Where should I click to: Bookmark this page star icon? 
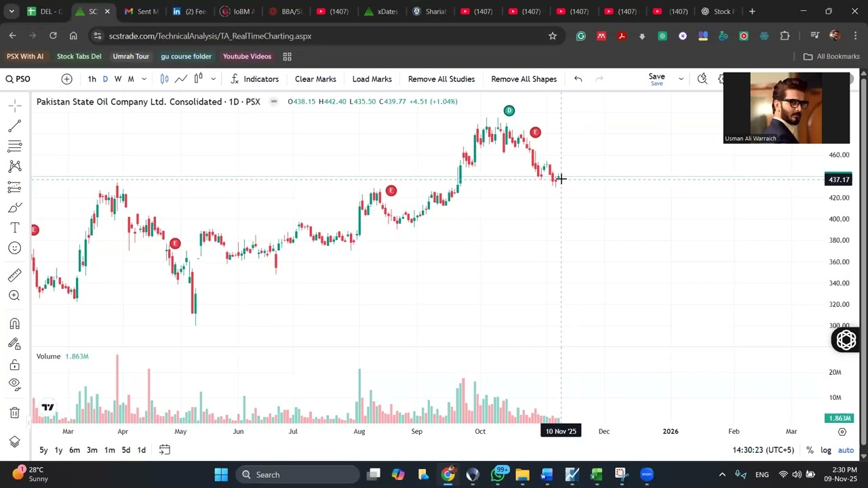point(553,36)
